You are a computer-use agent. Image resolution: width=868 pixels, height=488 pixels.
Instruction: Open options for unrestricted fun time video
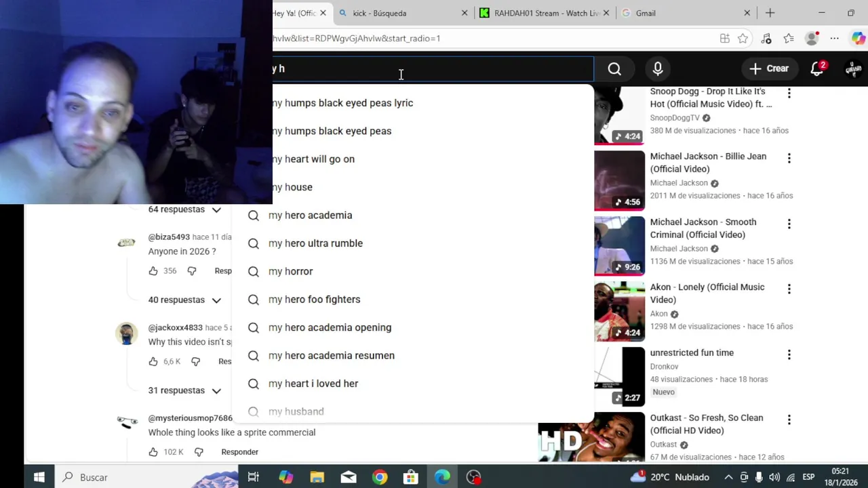pos(789,354)
